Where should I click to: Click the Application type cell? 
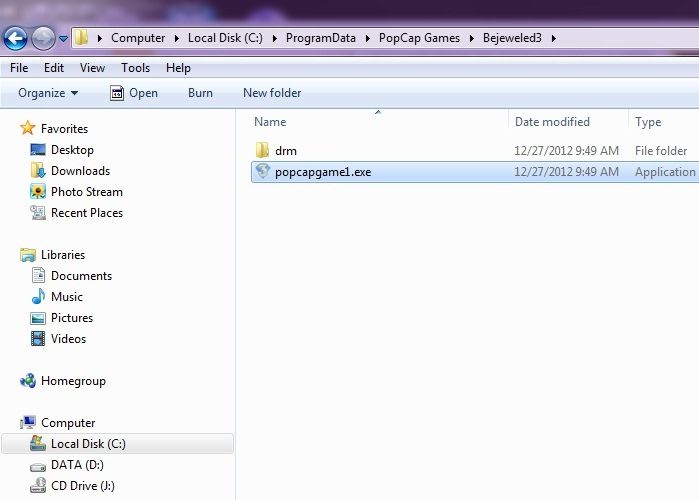[665, 172]
